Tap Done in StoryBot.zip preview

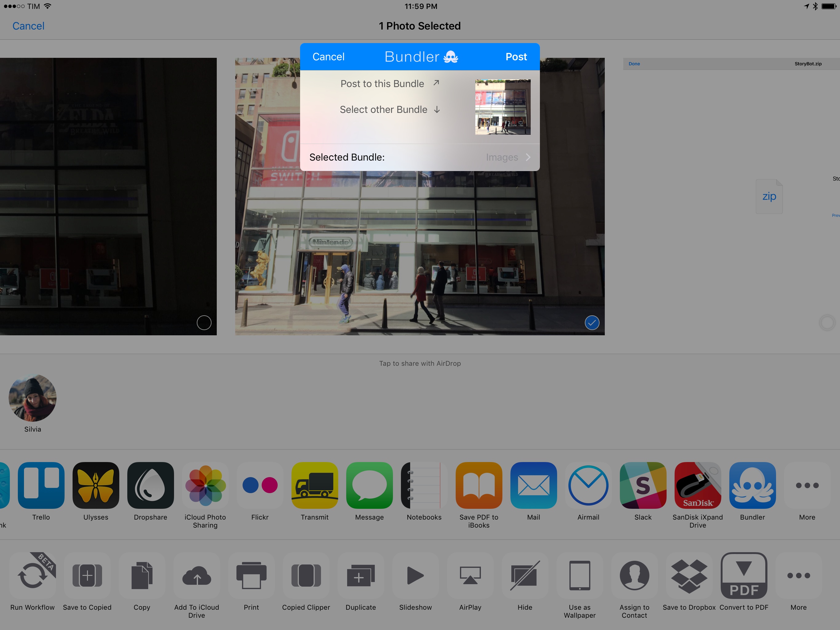(634, 64)
